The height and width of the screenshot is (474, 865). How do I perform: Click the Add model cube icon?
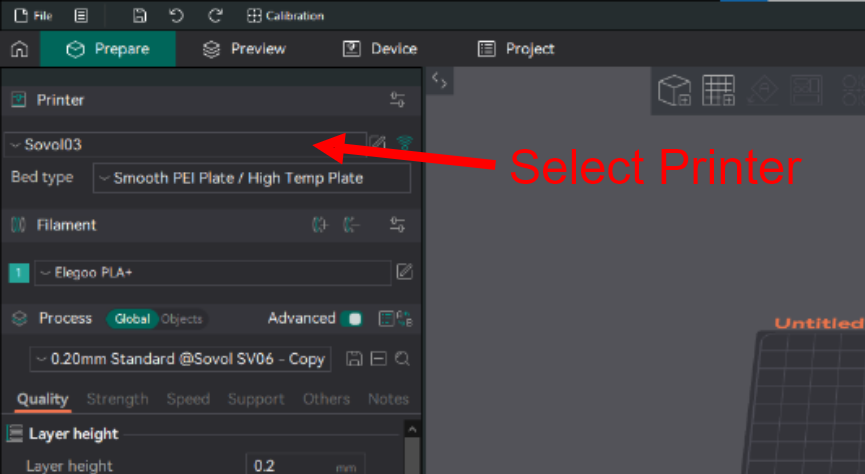(675, 91)
